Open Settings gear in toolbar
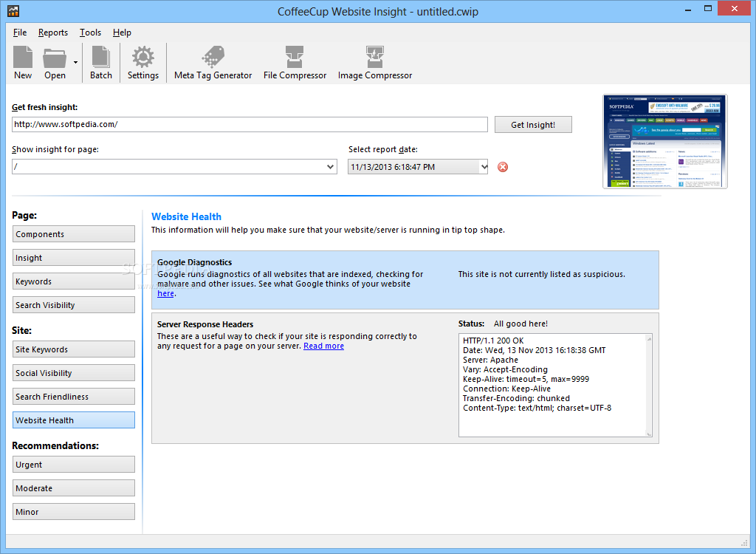 coord(143,57)
